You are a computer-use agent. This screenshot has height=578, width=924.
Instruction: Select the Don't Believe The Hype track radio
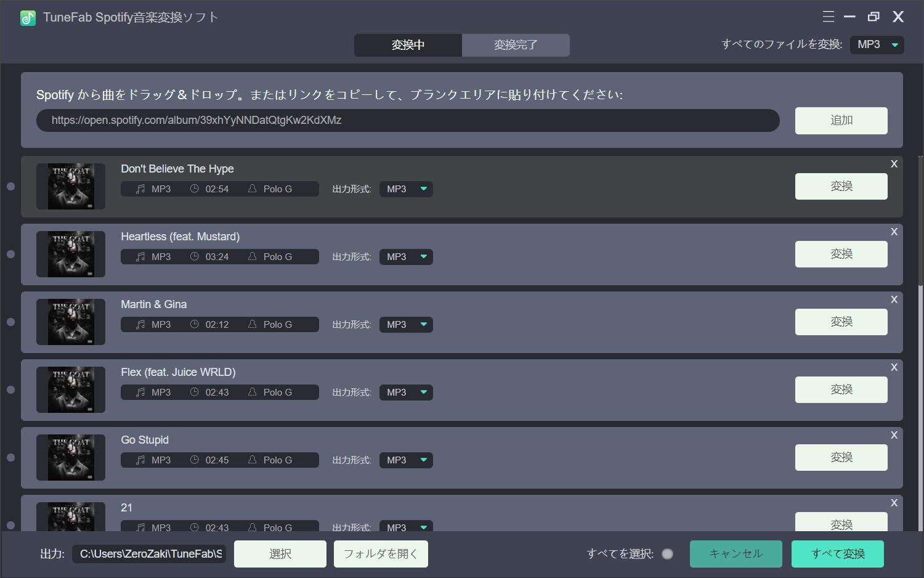(10, 186)
